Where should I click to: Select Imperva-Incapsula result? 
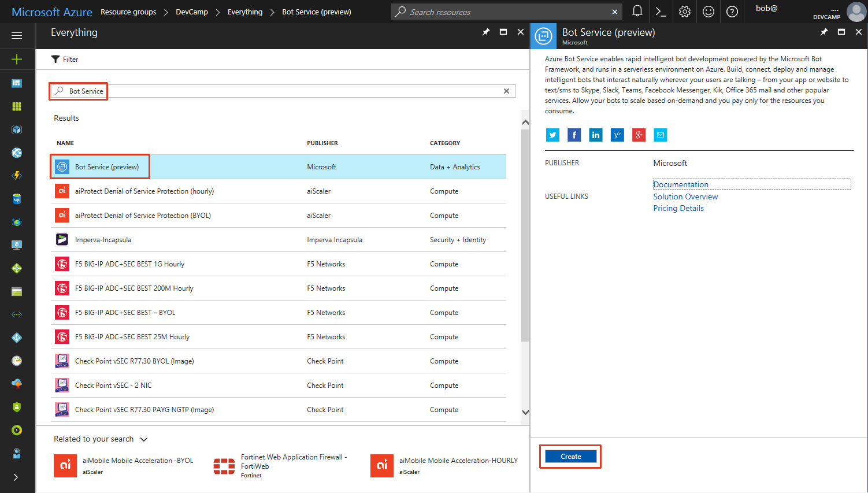279,239
